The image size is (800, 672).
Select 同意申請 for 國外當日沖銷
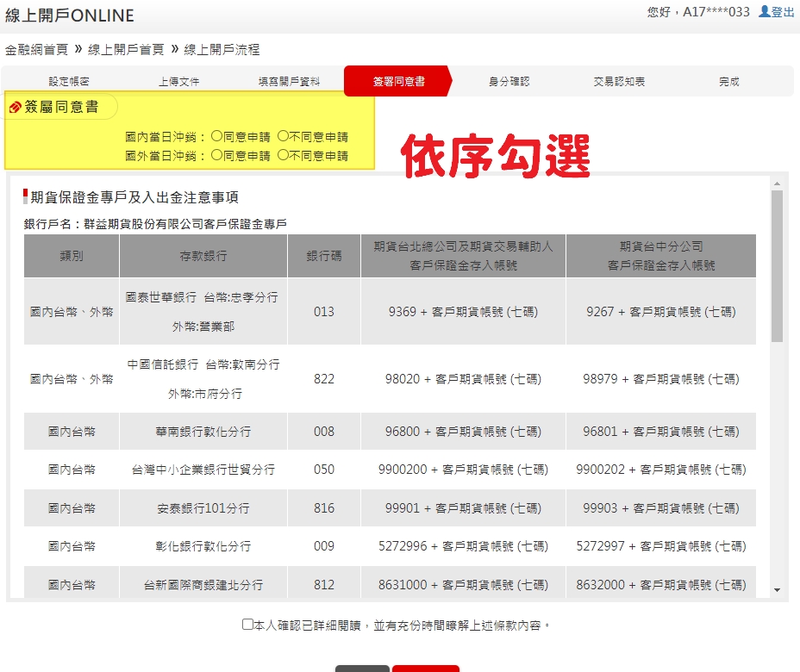point(216,156)
